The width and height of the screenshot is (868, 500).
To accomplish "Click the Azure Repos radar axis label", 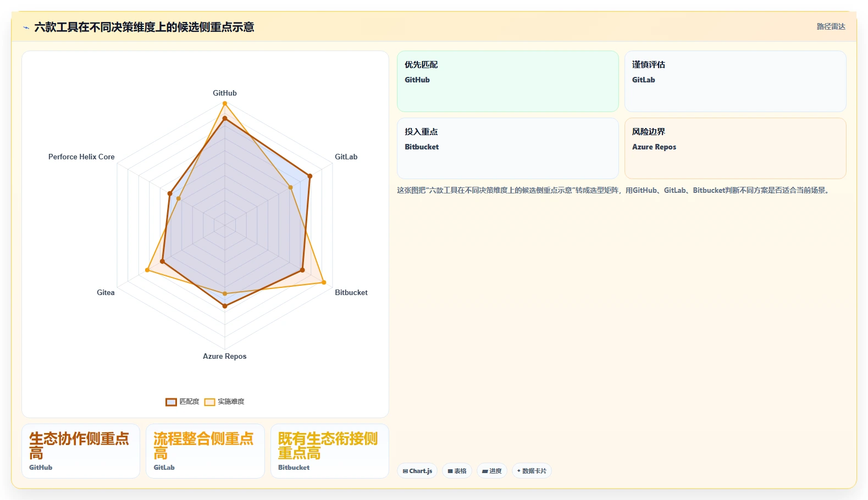I will click(225, 356).
